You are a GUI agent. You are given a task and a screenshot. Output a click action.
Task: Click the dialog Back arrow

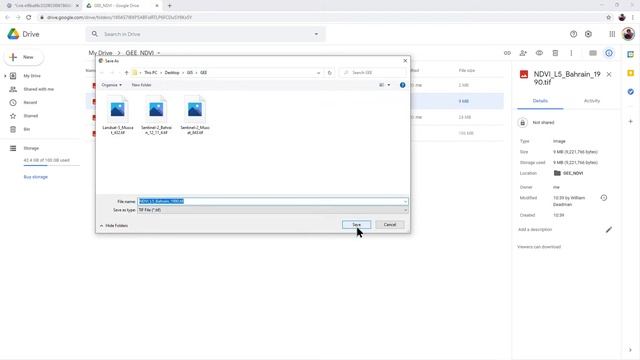point(102,73)
